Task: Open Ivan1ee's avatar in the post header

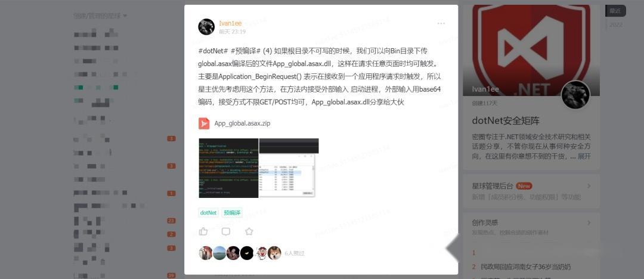Action: click(206, 27)
